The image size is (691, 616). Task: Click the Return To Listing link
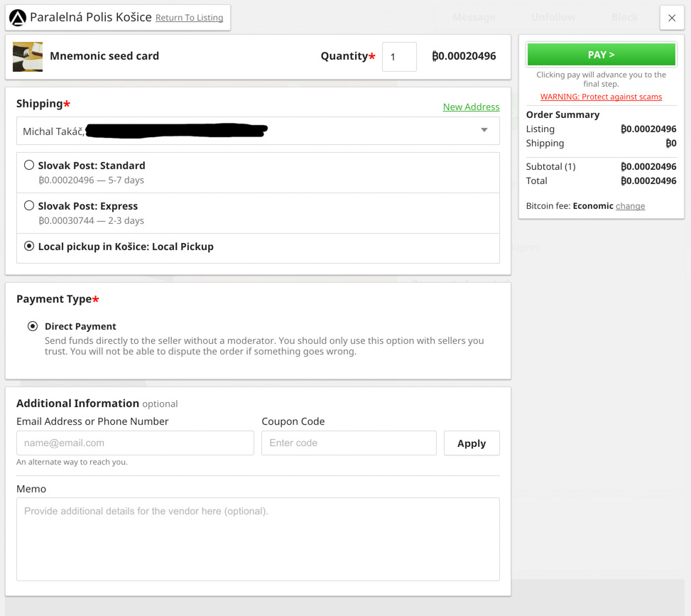click(x=189, y=18)
